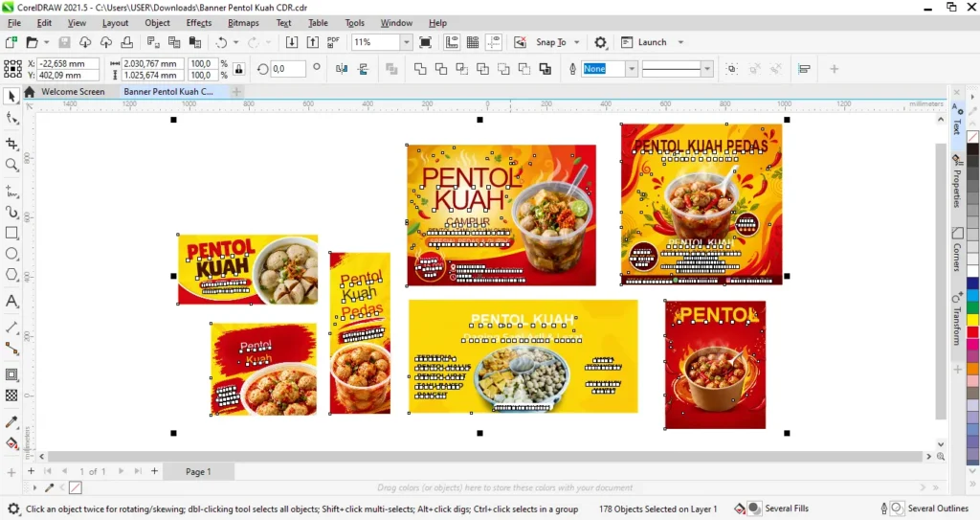Toggle Full-Screen Preview

click(x=425, y=42)
